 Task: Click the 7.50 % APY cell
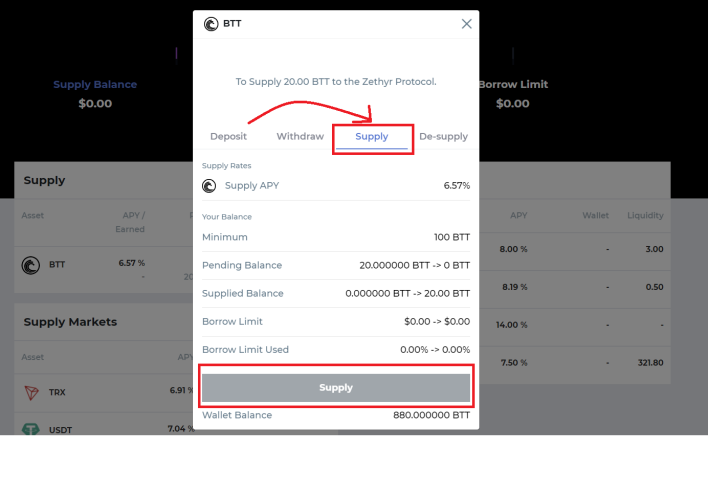tap(514, 363)
